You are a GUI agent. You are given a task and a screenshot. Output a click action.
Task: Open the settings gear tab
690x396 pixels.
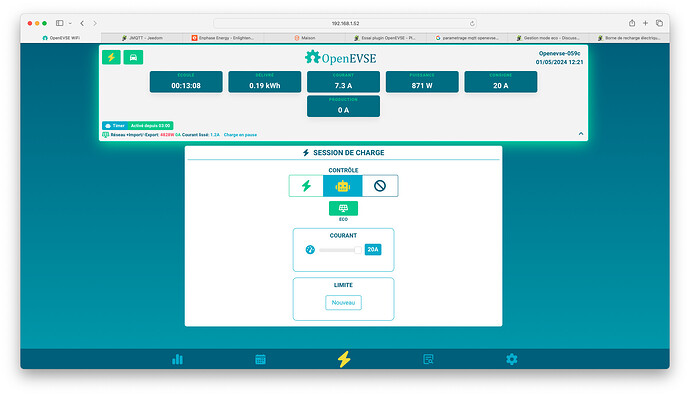(x=511, y=359)
